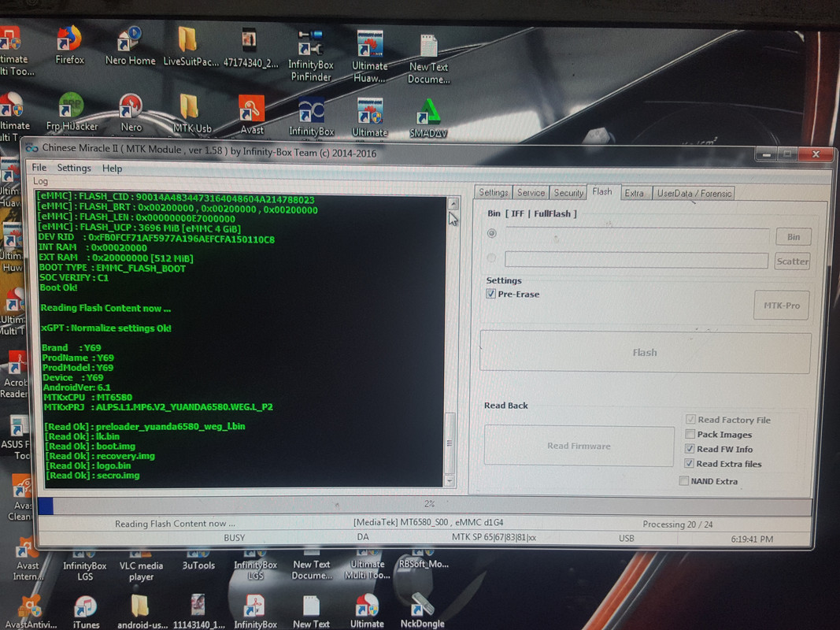
Task: Open VLC media player shortcut
Action: (x=141, y=565)
